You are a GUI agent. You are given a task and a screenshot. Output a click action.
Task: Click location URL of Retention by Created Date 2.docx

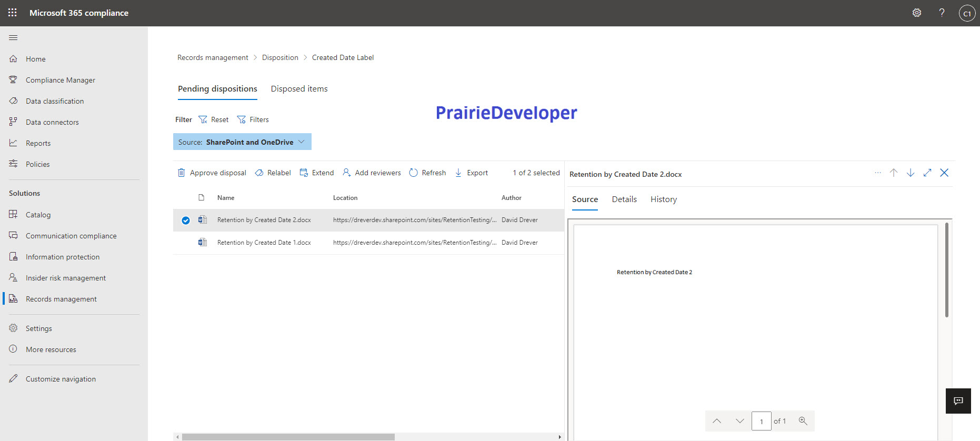coord(415,220)
